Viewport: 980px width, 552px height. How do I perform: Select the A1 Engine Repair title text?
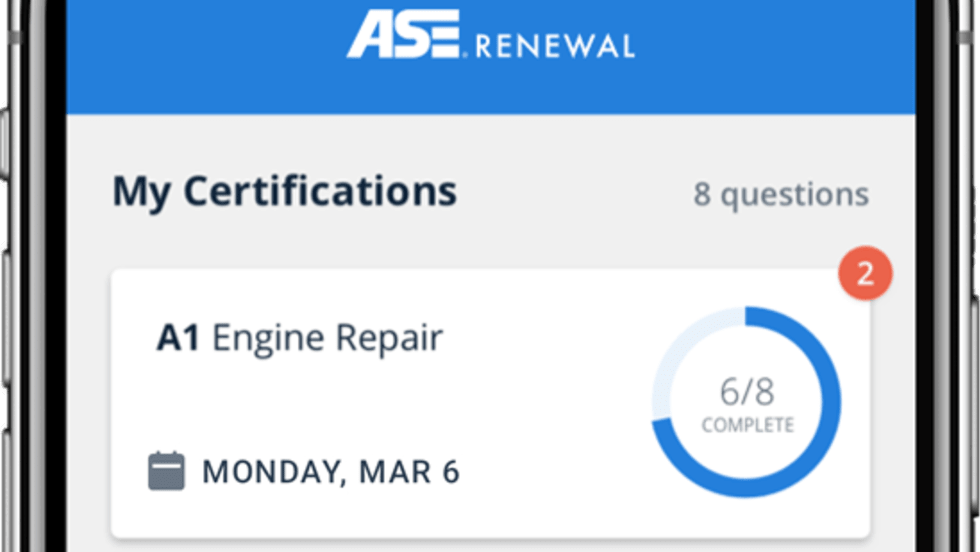(299, 338)
